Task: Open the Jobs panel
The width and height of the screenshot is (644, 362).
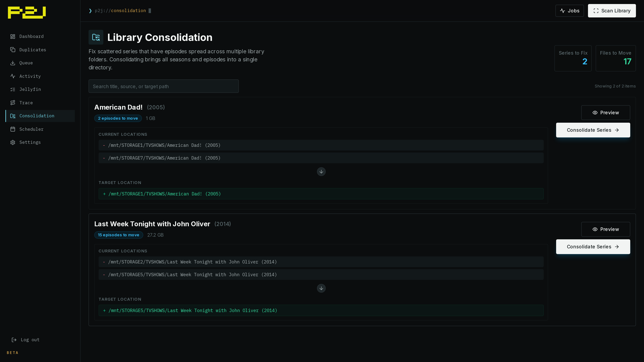Action: coord(570,11)
